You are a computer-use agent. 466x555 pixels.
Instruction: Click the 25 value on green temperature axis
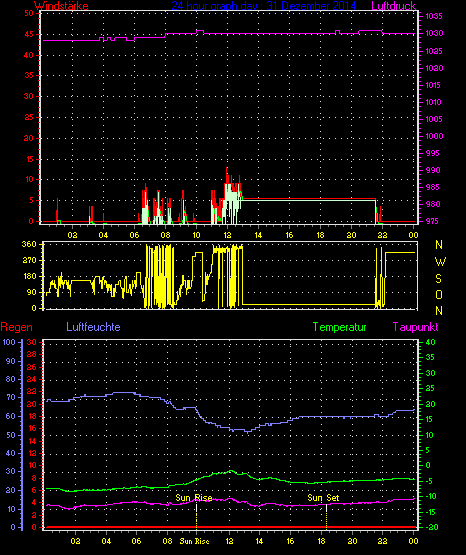tap(430, 389)
